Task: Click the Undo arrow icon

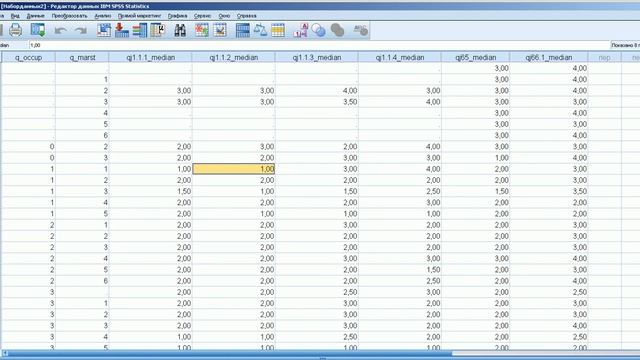Action: (60, 31)
